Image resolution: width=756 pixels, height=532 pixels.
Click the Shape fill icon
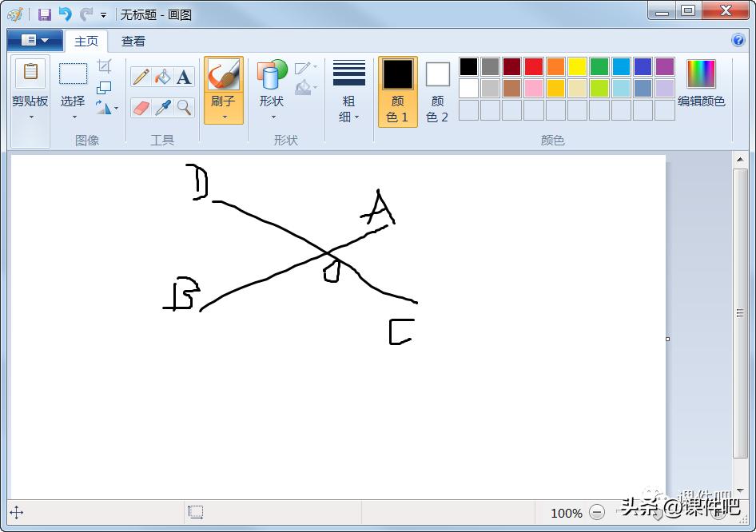303,88
